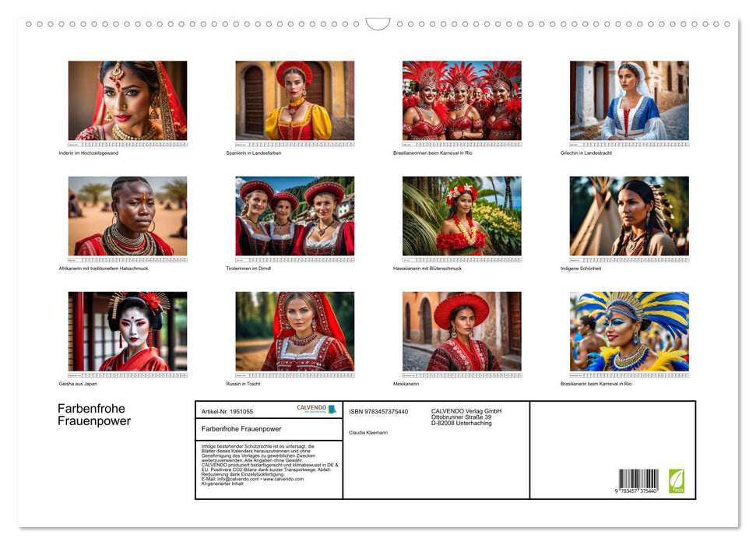Open the Griechin in Landestracht photo
The image size is (756, 545).
pos(629,100)
